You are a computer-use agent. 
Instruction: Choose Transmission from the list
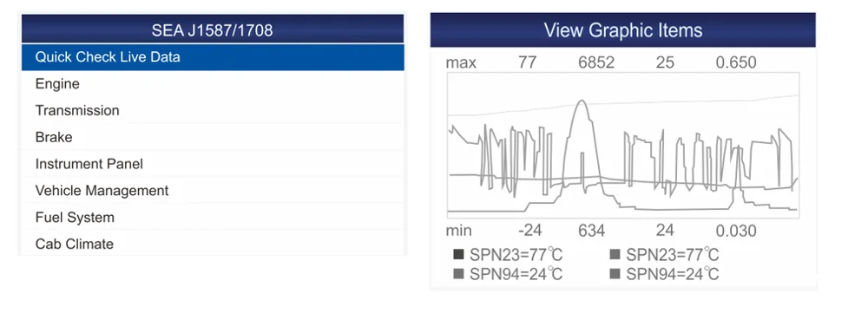(213, 111)
